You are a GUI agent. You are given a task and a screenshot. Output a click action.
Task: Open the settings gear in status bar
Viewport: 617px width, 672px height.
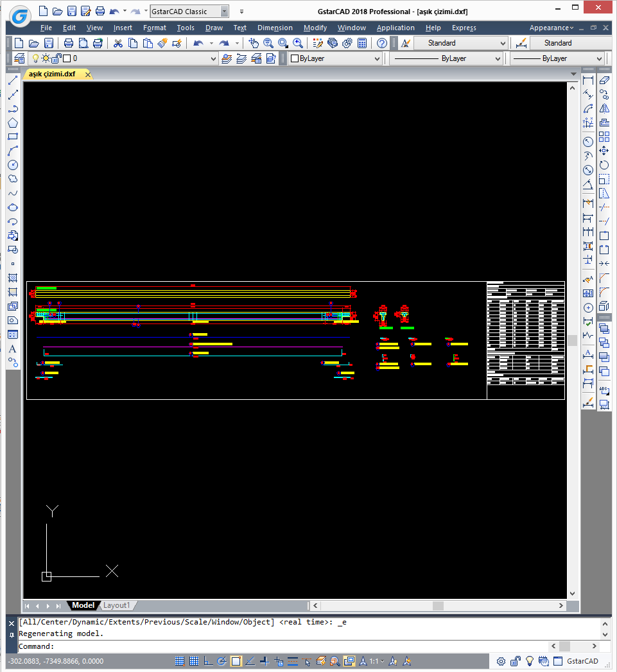pyautogui.click(x=501, y=661)
